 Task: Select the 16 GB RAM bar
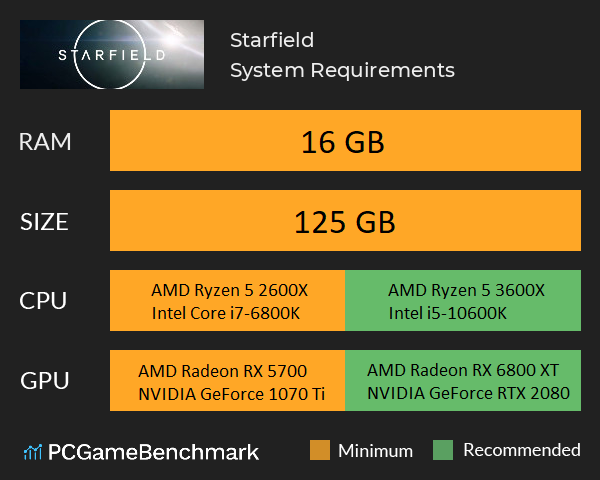[344, 142]
